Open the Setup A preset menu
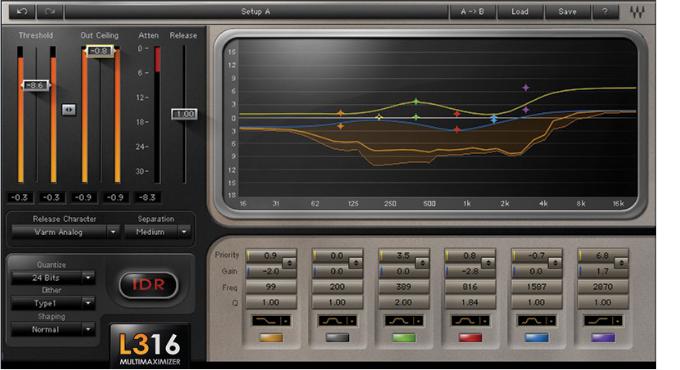Screen dimensions: 680x370 tap(256, 12)
